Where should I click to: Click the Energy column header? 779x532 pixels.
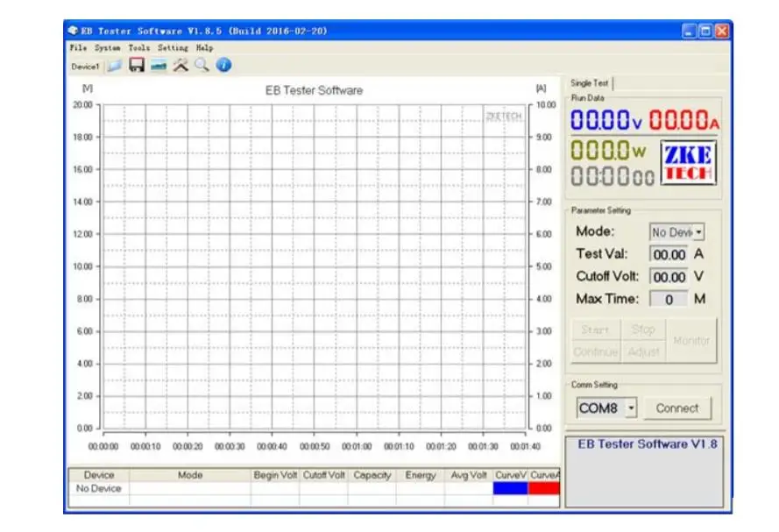pos(421,475)
